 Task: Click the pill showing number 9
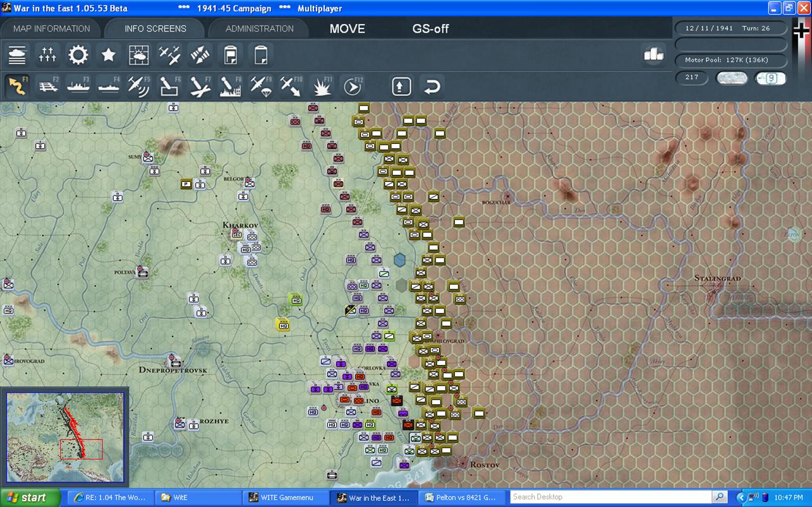(770, 78)
